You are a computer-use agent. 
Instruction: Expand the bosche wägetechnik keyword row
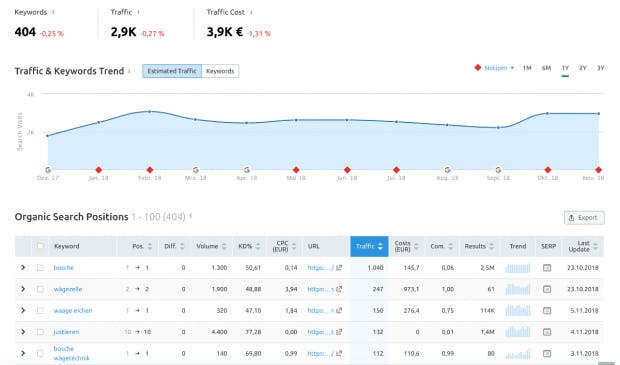(23, 353)
